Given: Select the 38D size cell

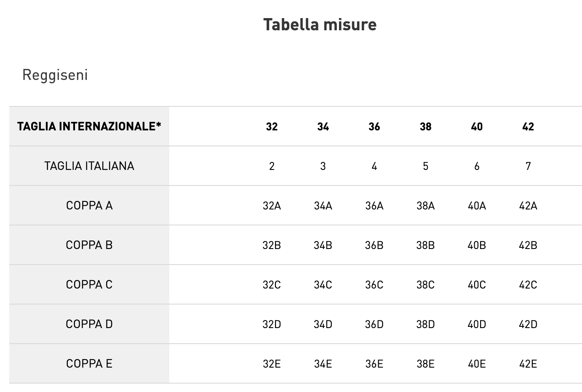Looking at the screenshot, I should pyautogui.click(x=425, y=324).
